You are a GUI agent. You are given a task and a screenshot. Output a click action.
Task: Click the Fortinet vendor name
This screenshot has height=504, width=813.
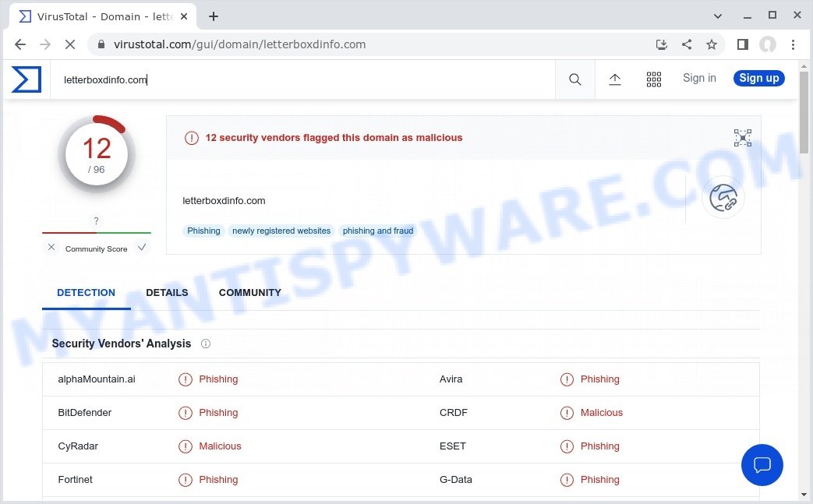(75, 480)
